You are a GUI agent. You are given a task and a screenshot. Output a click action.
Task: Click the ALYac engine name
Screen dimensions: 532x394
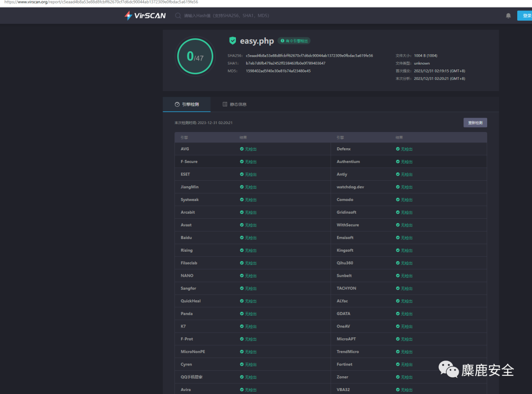click(342, 301)
